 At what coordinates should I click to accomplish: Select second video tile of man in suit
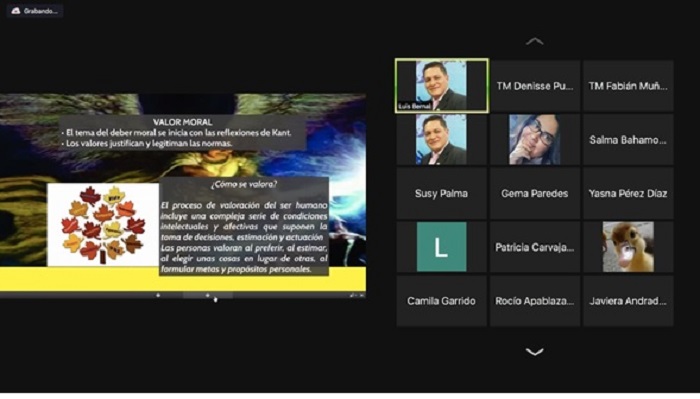[x=442, y=140]
